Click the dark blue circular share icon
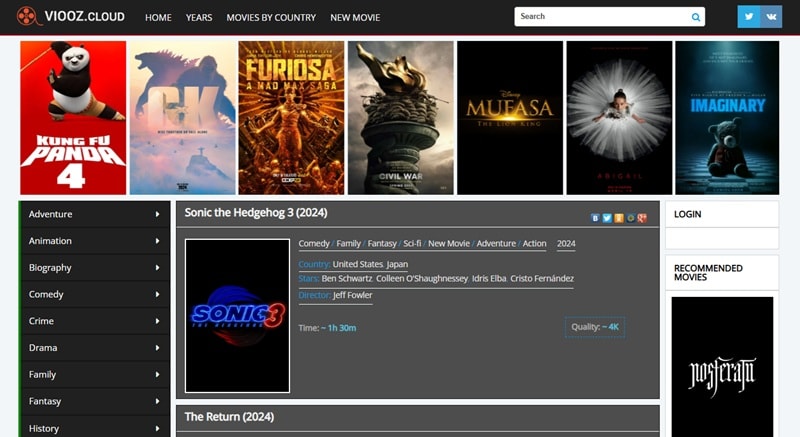The width and height of the screenshot is (800, 437). tap(630, 218)
